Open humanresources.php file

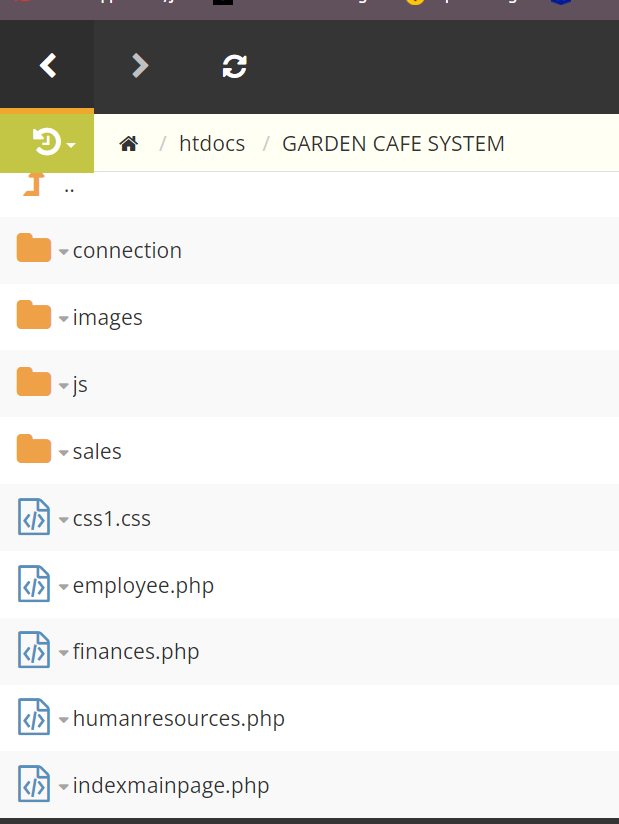[178, 719]
